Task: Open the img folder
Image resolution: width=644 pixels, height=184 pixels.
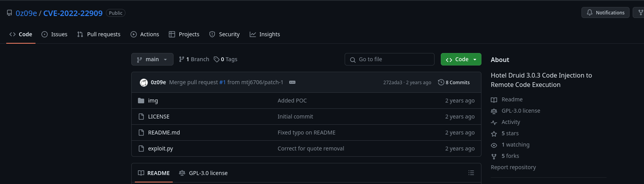Action: [153, 101]
